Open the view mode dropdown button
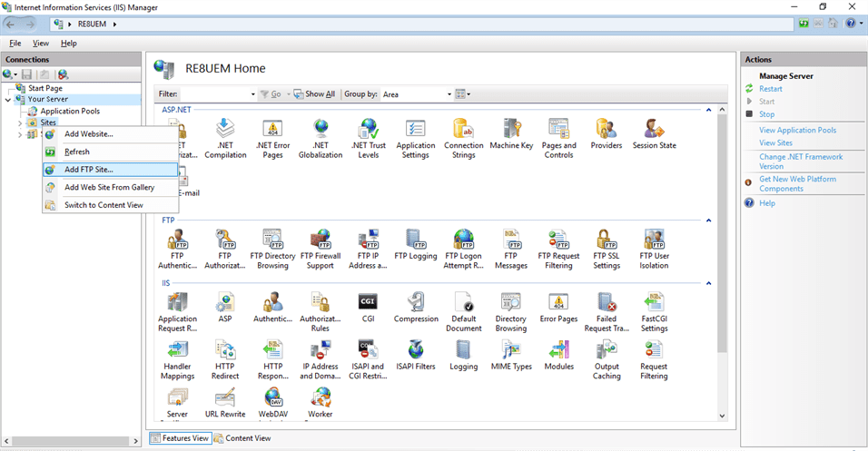The width and height of the screenshot is (868, 451). click(x=463, y=94)
